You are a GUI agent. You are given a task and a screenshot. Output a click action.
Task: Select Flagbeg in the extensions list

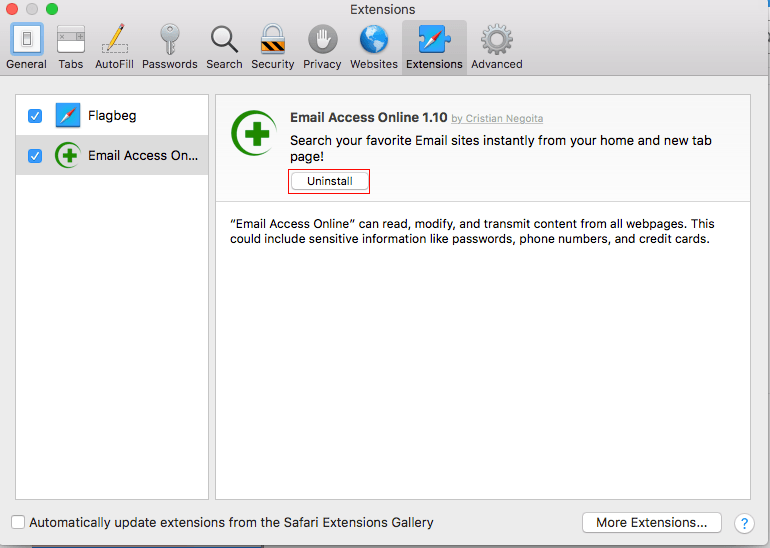tap(112, 115)
